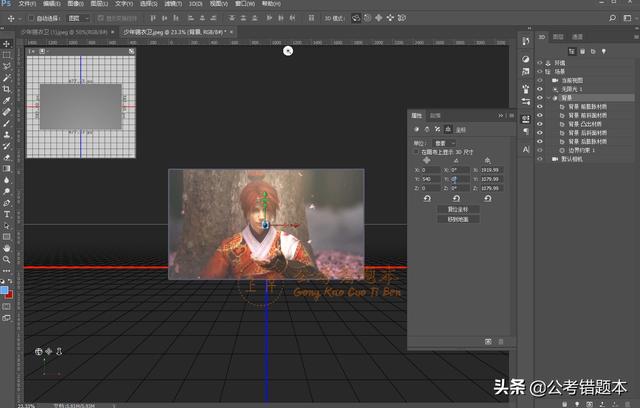Click the orbit camera icon on canvas
This screenshot has height=408, width=640.
pyautogui.click(x=39, y=351)
